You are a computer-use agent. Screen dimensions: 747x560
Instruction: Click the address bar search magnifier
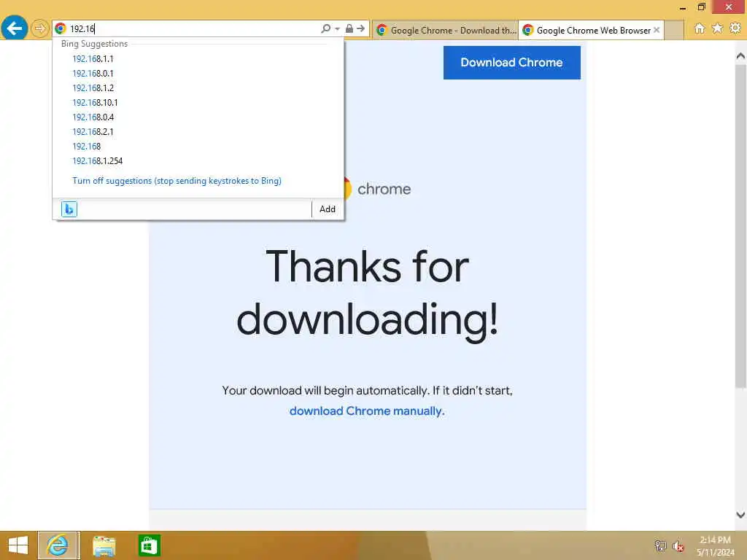coord(326,28)
